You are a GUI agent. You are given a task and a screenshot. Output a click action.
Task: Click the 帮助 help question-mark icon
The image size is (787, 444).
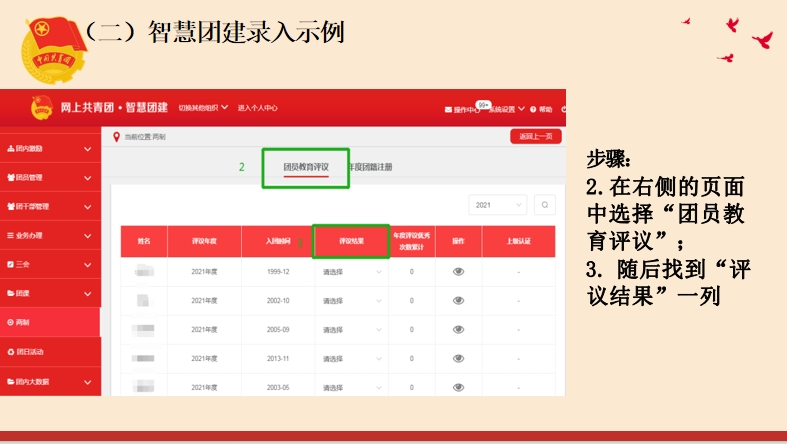point(534,109)
